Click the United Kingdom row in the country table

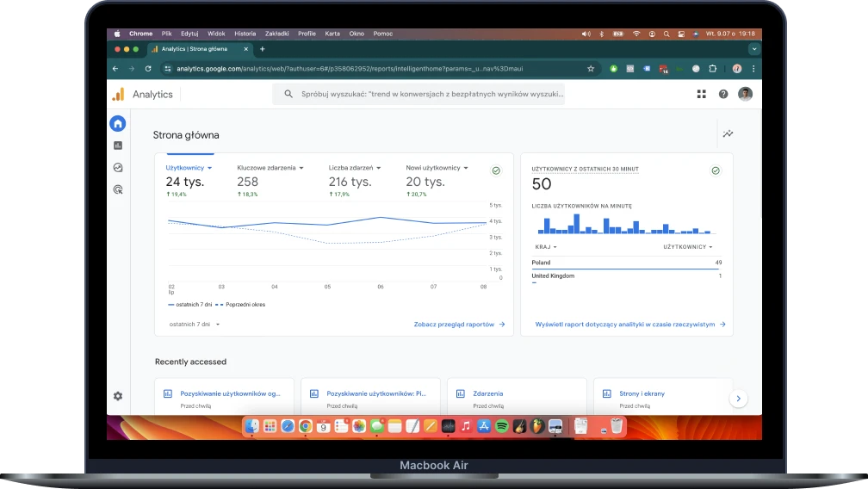click(627, 276)
